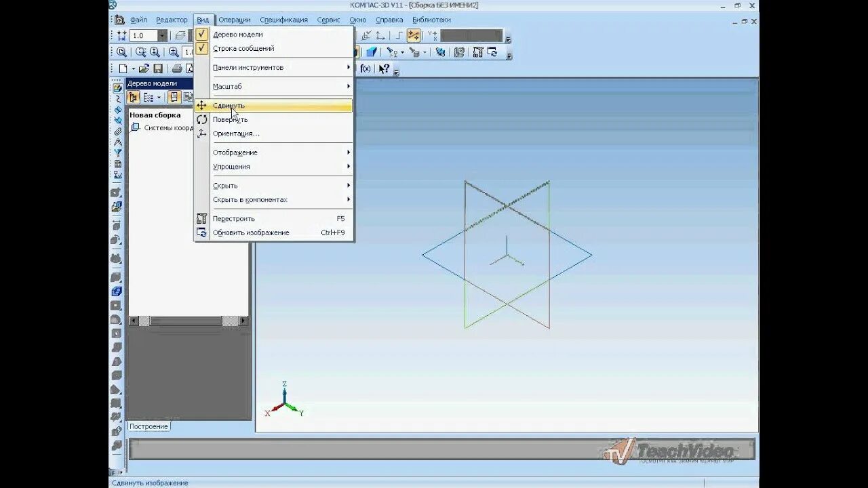Click the Повернуть rotate icon in the Вид menu
The image size is (868, 488).
pyautogui.click(x=201, y=119)
